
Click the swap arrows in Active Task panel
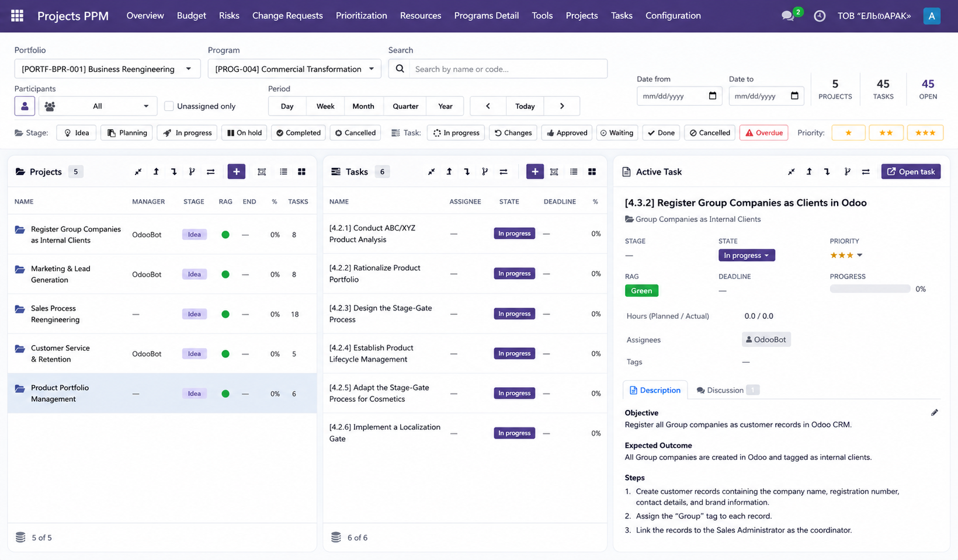(866, 172)
